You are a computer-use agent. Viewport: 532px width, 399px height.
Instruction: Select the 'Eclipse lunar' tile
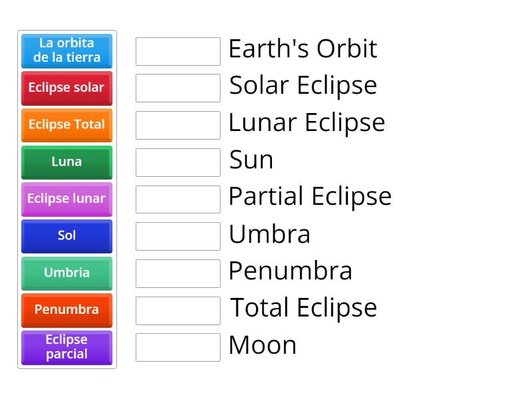coord(66,199)
